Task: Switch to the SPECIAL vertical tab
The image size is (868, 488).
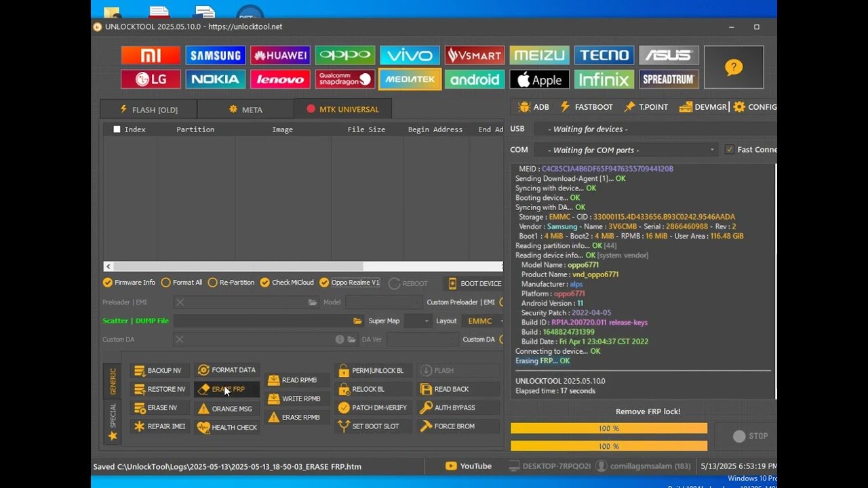Action: pos(113,422)
